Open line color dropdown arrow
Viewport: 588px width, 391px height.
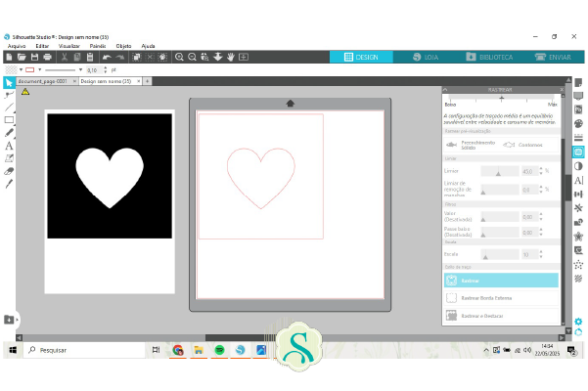40,69
